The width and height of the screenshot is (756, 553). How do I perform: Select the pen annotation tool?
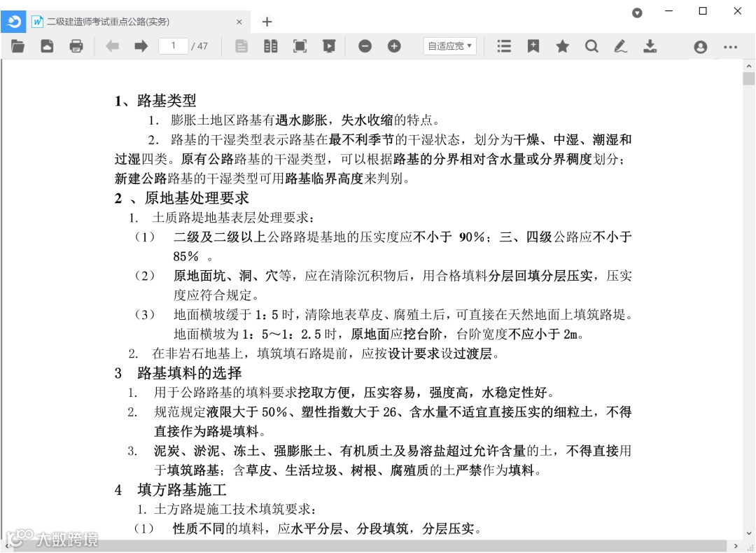click(x=620, y=46)
